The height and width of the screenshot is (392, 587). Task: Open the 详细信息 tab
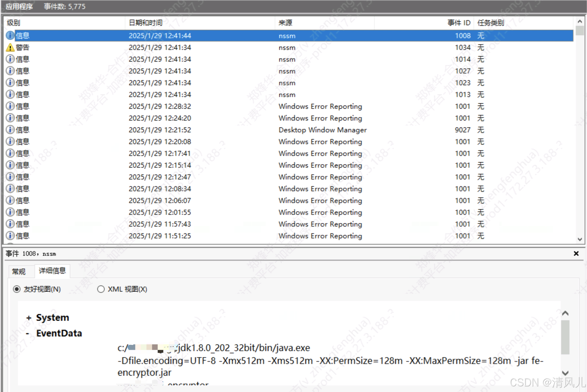(x=52, y=271)
